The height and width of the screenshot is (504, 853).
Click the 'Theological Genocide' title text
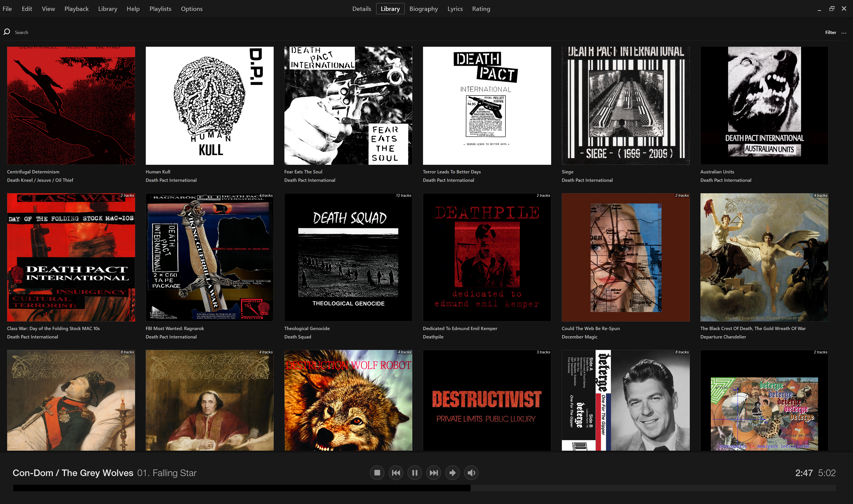[x=307, y=328]
